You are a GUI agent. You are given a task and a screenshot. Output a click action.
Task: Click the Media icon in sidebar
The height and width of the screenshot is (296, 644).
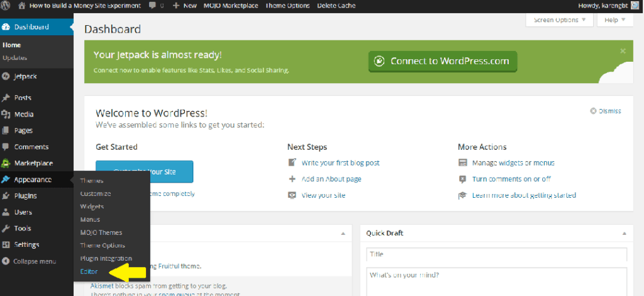click(6, 114)
